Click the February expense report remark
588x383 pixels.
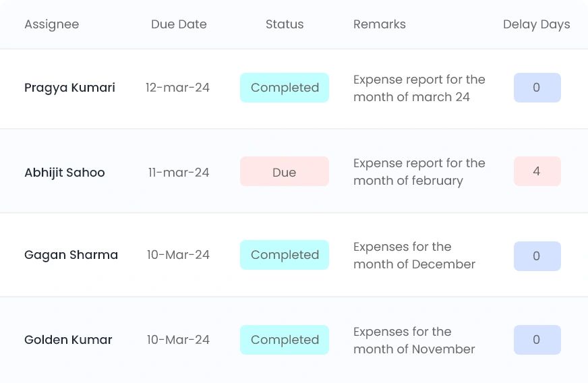[419, 172]
